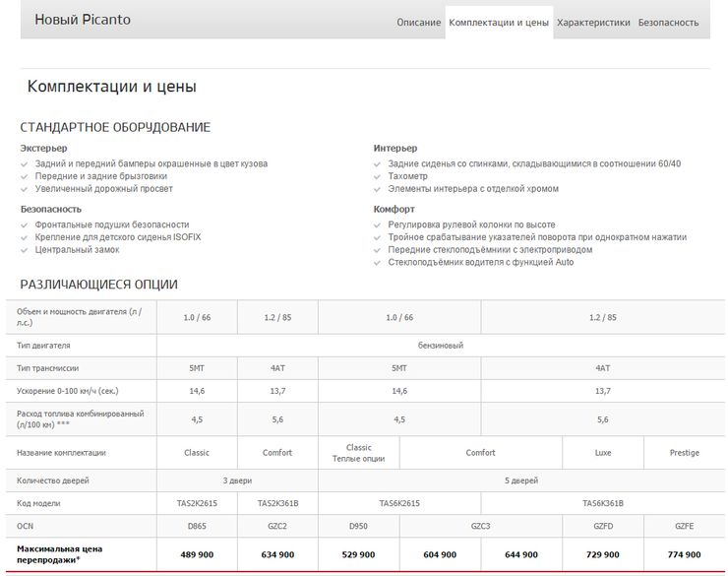
Task: Click the Classic trim name cell
Action: click(197, 453)
